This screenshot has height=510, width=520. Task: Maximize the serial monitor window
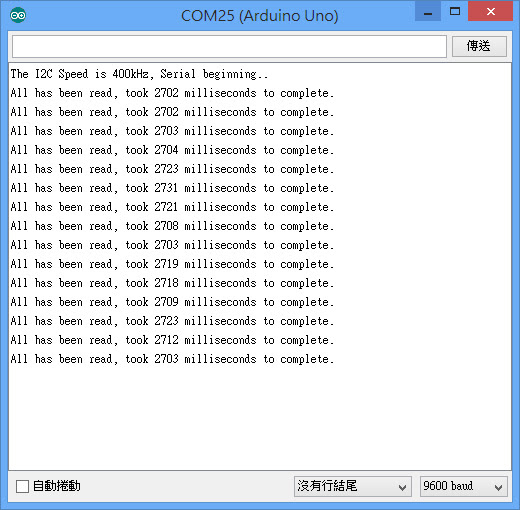click(x=455, y=11)
